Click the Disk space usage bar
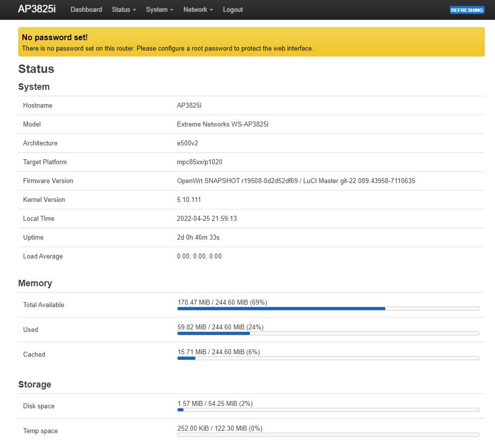 [328, 409]
